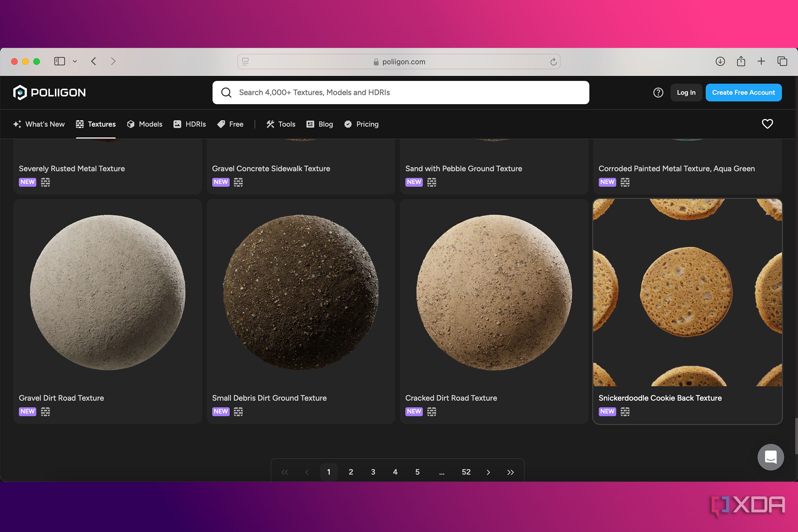Viewport: 798px width, 532px height.
Task: Click Create Free Account button
Action: coord(743,92)
